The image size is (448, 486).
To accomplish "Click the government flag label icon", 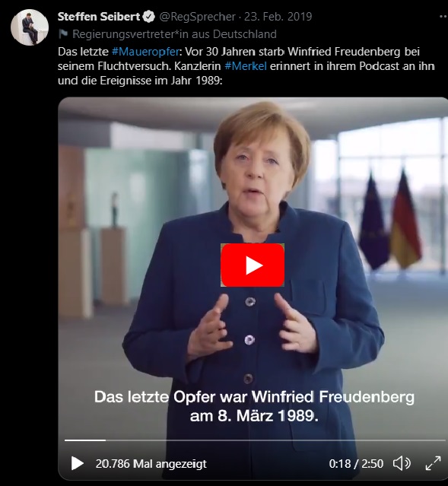I will [63, 33].
